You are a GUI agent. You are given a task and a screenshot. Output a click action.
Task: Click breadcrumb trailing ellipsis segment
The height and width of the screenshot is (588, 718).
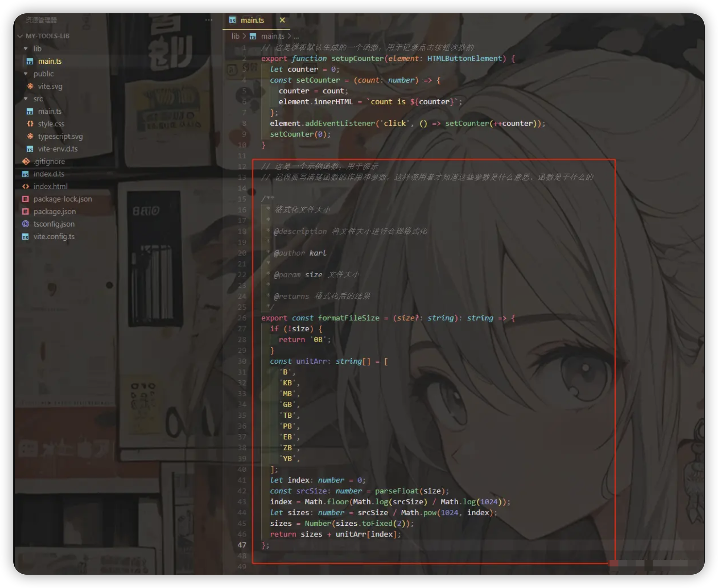pos(296,36)
